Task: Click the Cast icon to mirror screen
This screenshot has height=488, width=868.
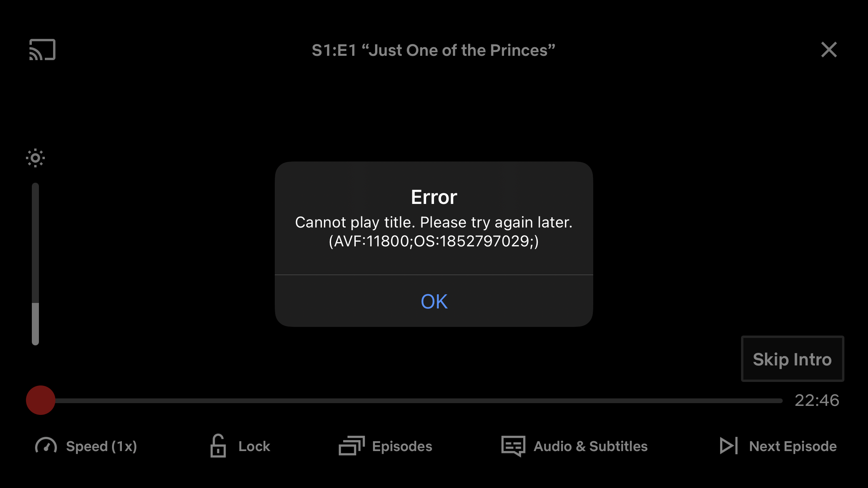Action: coord(42,50)
